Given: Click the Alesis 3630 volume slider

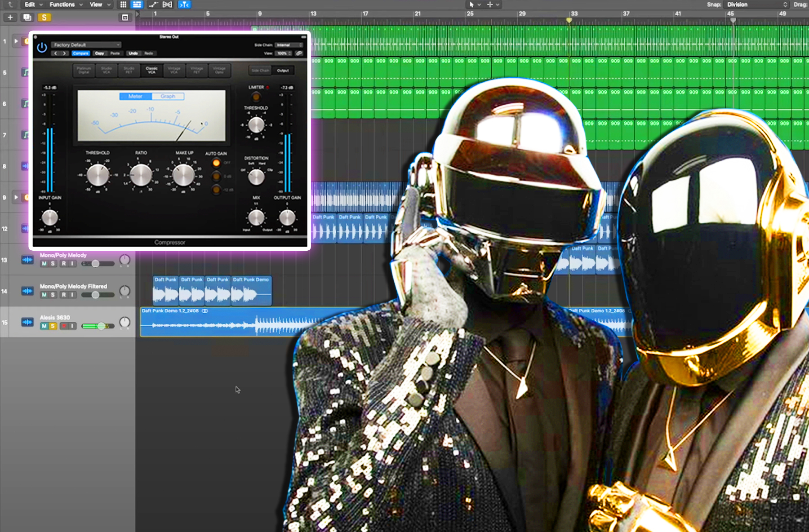Looking at the screenshot, I should (101, 326).
